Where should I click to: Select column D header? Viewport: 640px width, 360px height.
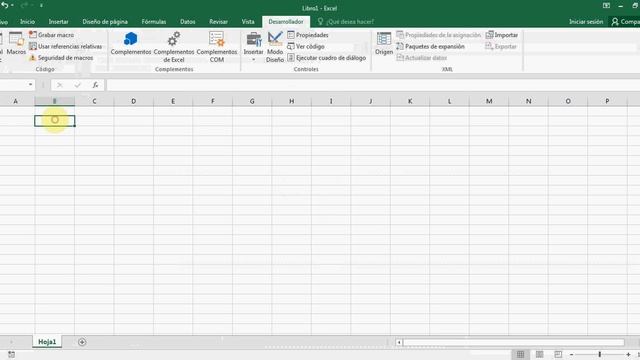pyautogui.click(x=133, y=101)
